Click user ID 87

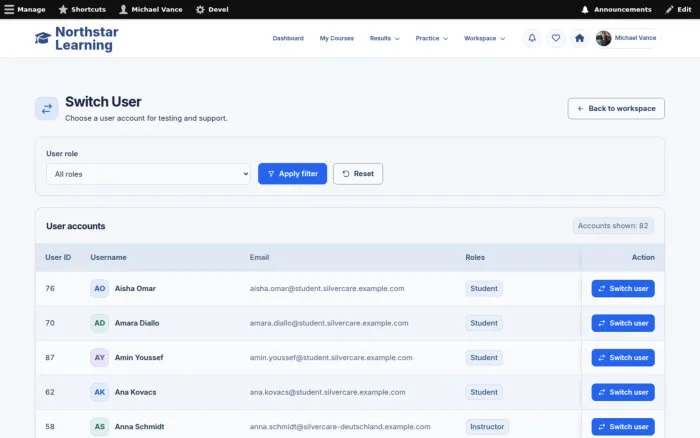(50, 358)
